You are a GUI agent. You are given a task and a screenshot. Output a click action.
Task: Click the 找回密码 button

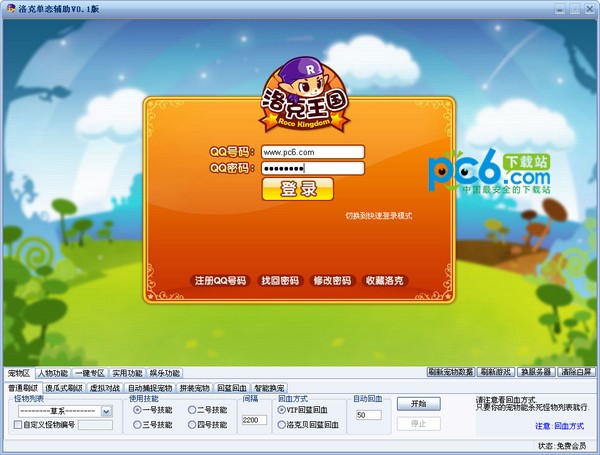(x=280, y=281)
